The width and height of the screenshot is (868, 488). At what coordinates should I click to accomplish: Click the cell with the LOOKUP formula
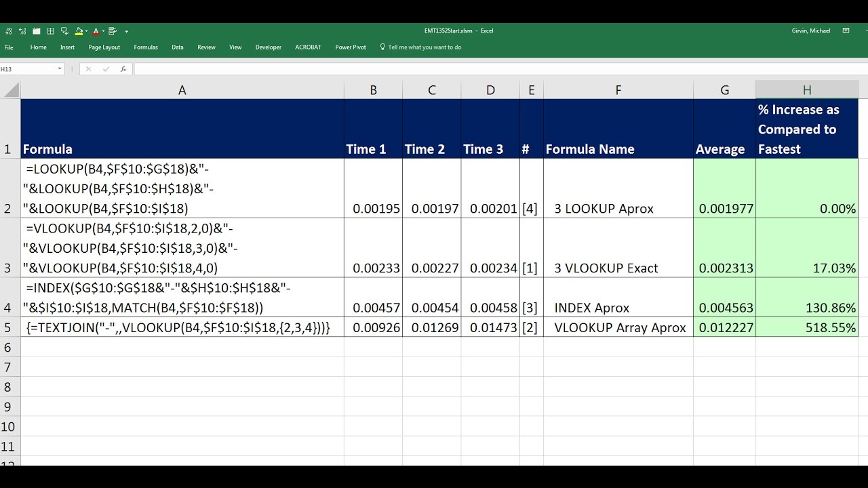point(182,188)
